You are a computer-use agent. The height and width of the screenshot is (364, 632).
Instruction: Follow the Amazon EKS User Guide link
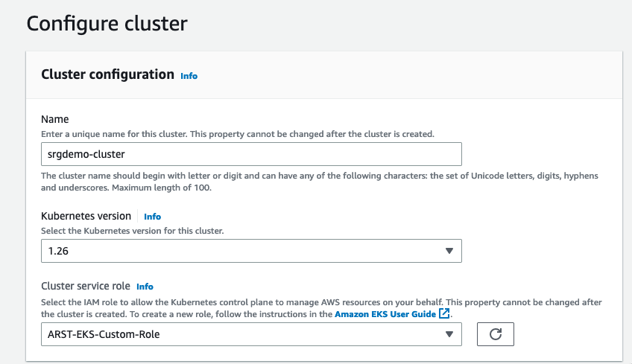click(x=385, y=314)
